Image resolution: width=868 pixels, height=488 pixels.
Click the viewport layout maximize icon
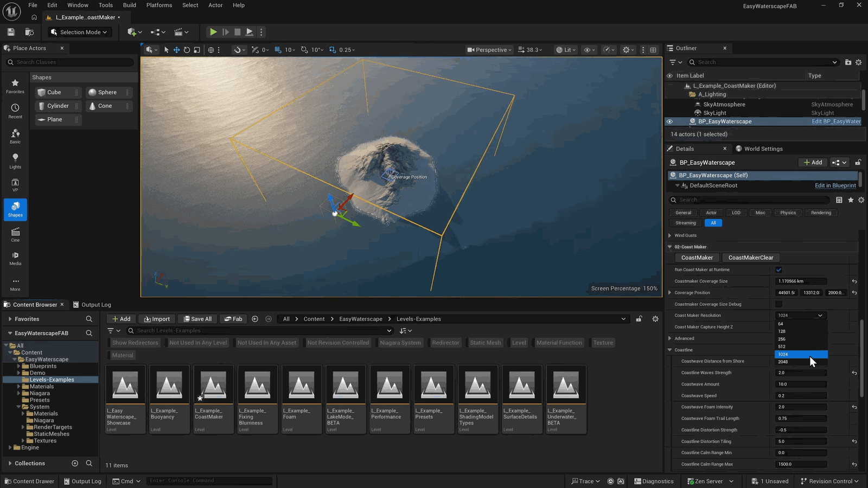pos(653,50)
